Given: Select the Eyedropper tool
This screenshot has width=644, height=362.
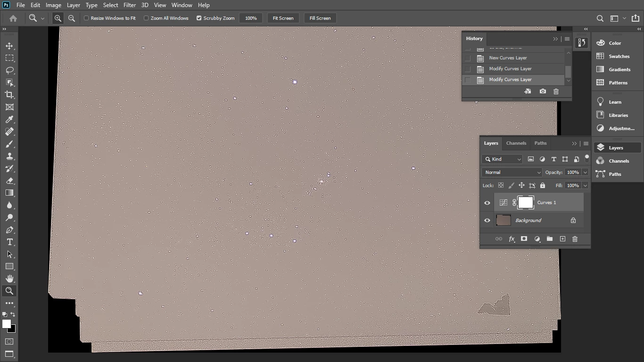Looking at the screenshot, I should point(9,119).
